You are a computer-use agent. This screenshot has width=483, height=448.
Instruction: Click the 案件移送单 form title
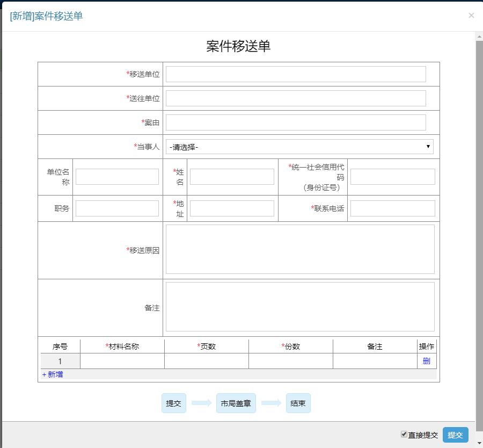coord(238,46)
